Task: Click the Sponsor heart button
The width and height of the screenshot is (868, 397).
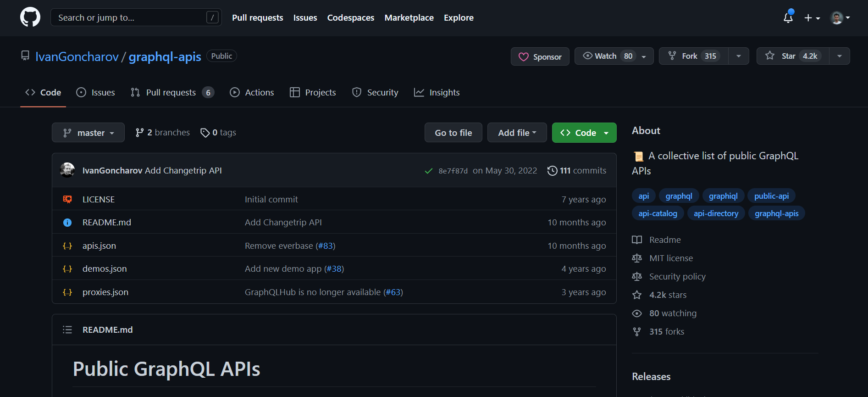Action: coord(540,56)
